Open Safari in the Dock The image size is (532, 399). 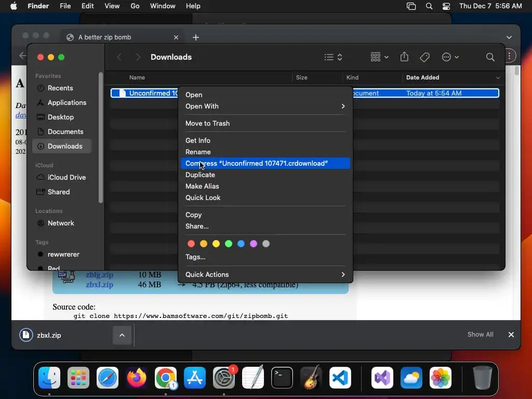(108, 378)
